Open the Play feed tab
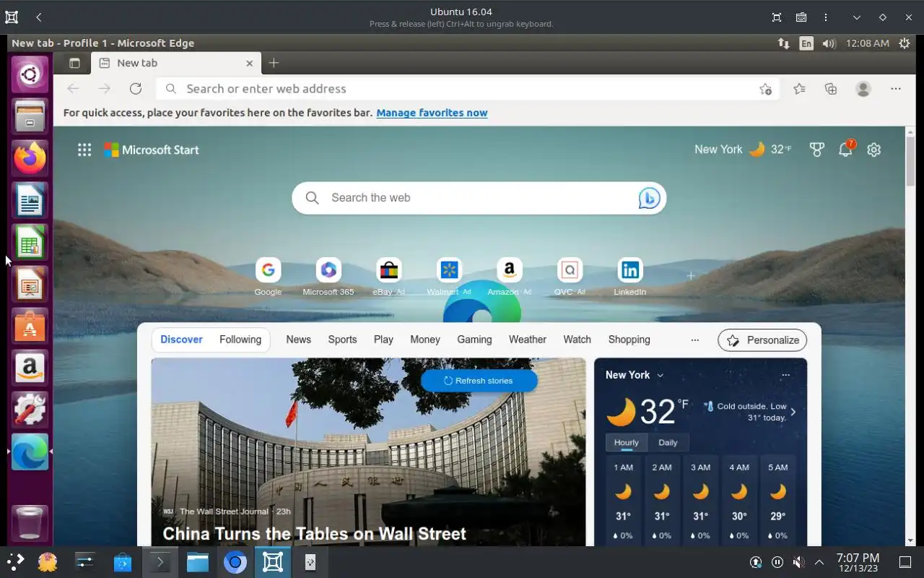 [383, 340]
